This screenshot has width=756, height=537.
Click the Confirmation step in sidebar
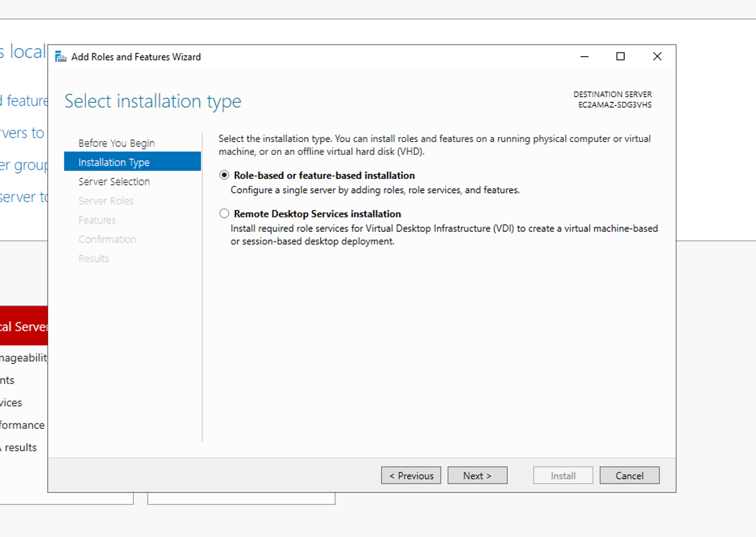point(108,240)
